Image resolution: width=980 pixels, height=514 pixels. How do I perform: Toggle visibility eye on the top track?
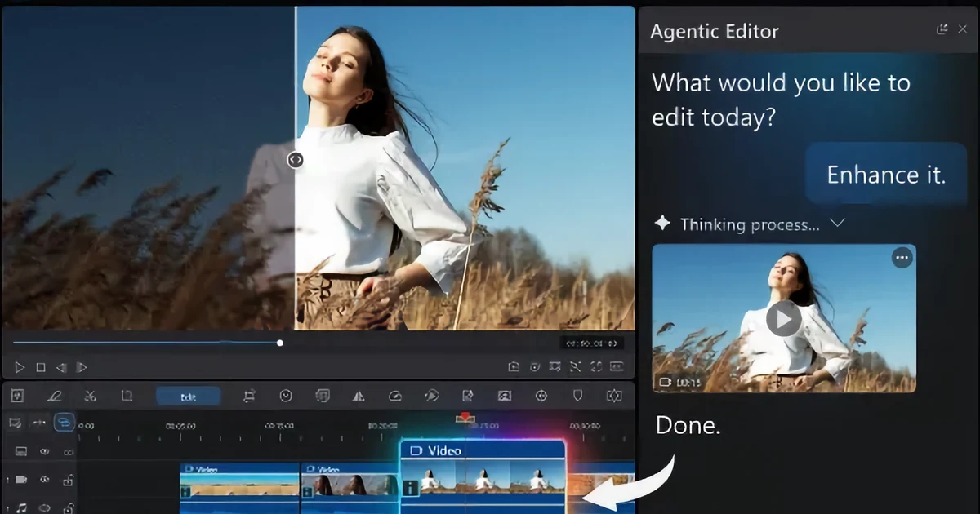click(45, 451)
